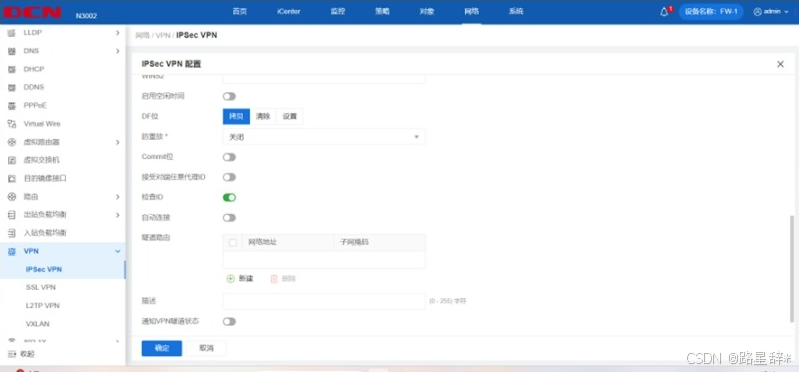Open the iCenter tab
The width and height of the screenshot is (799, 372).
(288, 12)
